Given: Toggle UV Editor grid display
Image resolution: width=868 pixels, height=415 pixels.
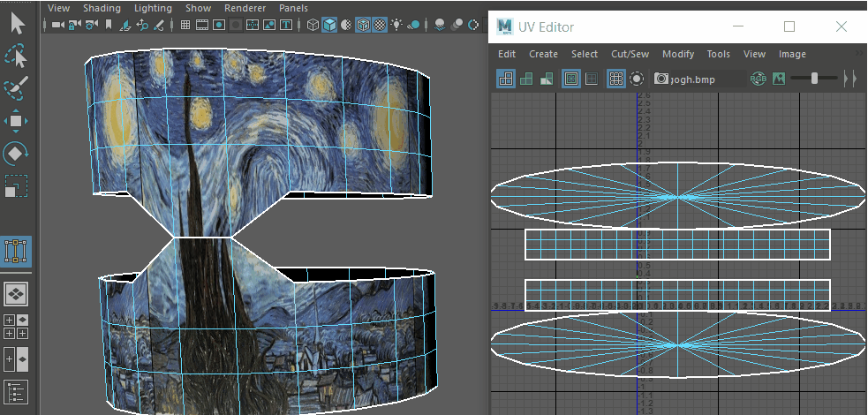Looking at the screenshot, I should (x=615, y=79).
